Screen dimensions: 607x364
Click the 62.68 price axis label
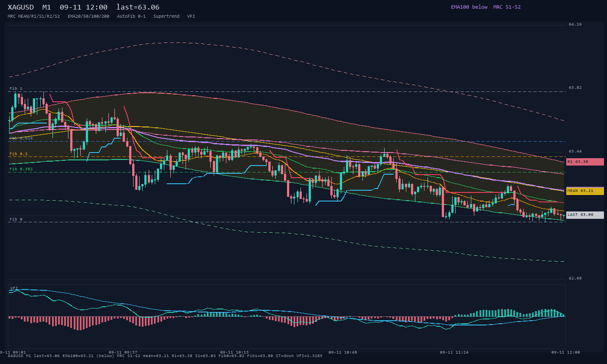(x=575, y=278)
